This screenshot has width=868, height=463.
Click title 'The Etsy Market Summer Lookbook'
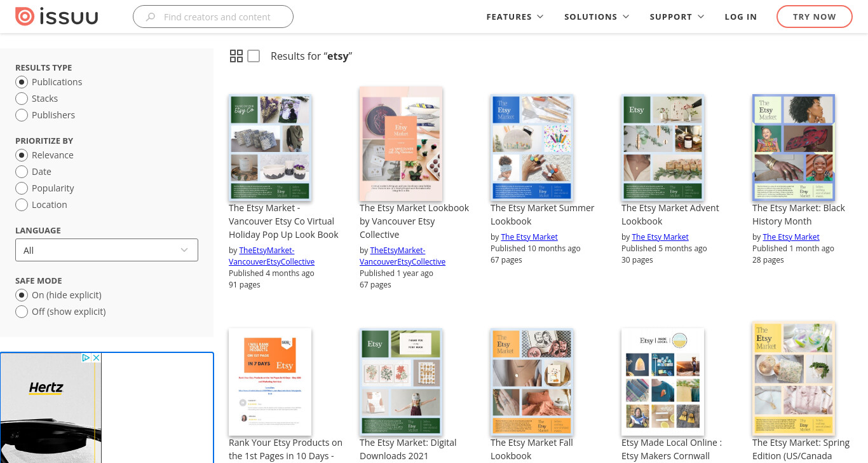(542, 214)
